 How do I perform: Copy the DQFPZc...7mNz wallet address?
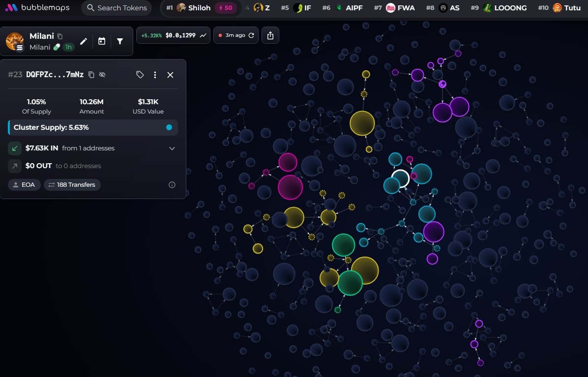click(91, 75)
